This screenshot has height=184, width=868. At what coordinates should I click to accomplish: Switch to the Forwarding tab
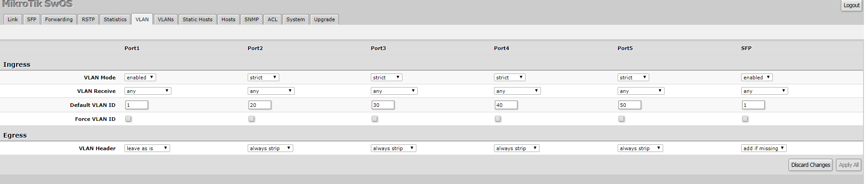pyautogui.click(x=59, y=19)
